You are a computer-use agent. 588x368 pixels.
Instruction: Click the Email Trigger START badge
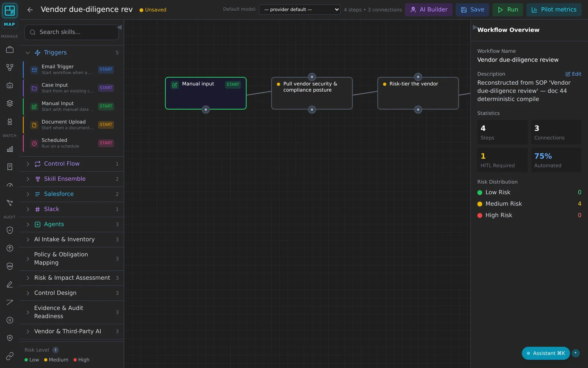click(x=106, y=70)
